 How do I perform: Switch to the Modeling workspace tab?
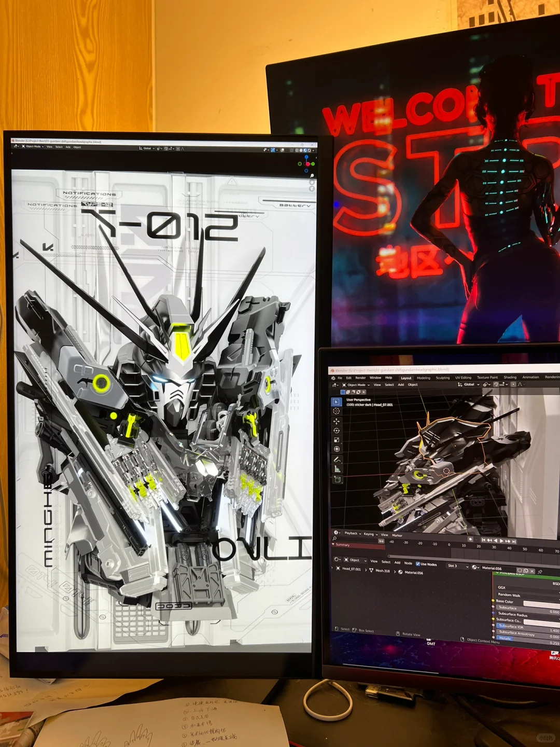(x=424, y=378)
